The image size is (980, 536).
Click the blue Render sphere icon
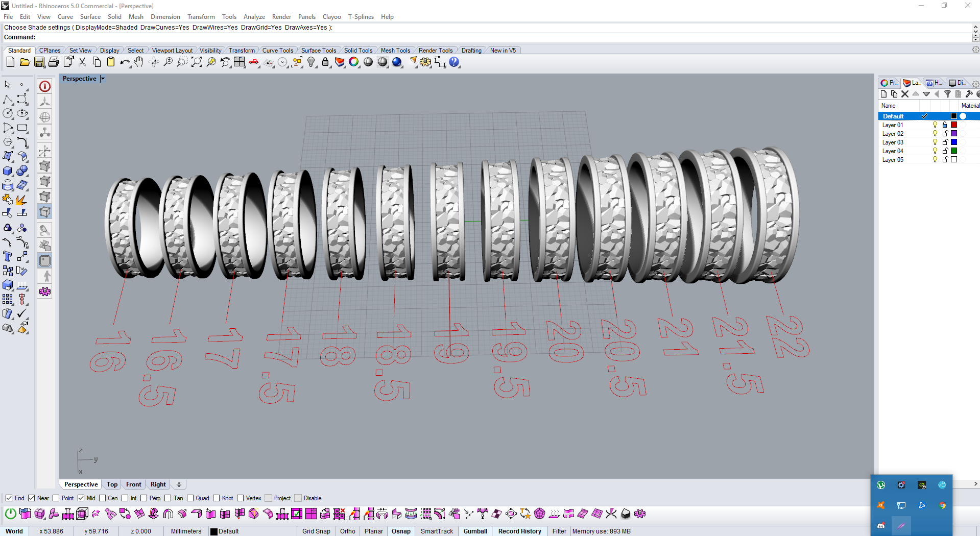(397, 62)
